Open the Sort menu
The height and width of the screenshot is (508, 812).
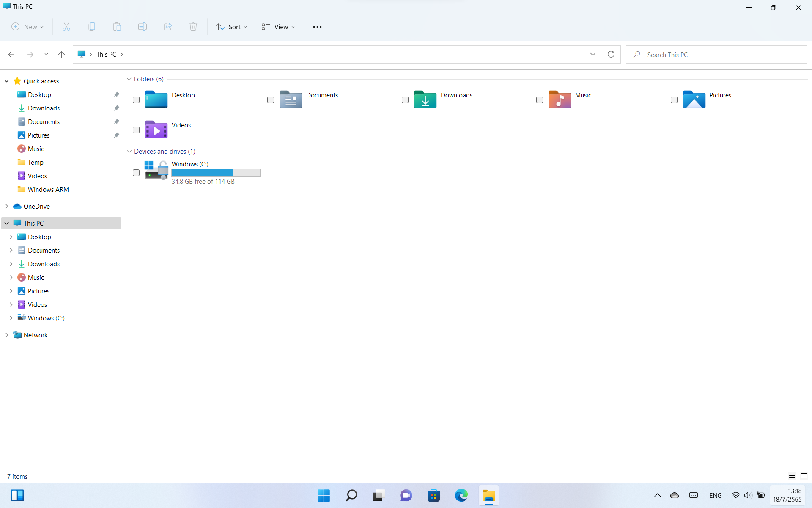[x=231, y=27]
